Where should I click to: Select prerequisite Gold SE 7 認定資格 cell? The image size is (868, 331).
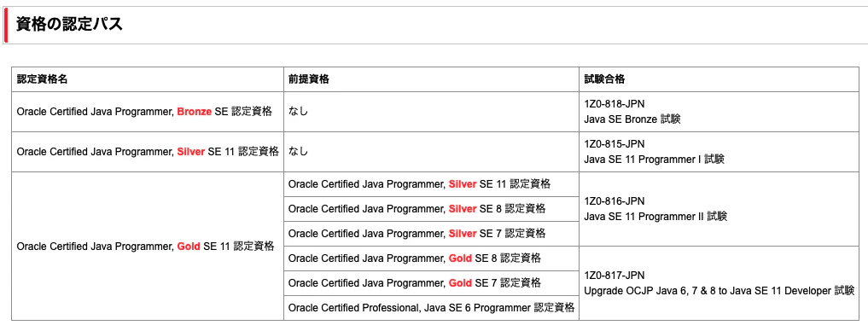click(431, 283)
